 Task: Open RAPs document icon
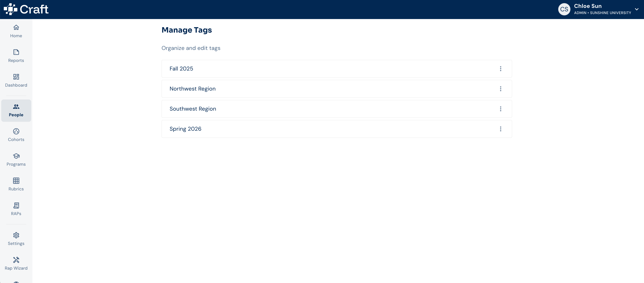tap(16, 205)
